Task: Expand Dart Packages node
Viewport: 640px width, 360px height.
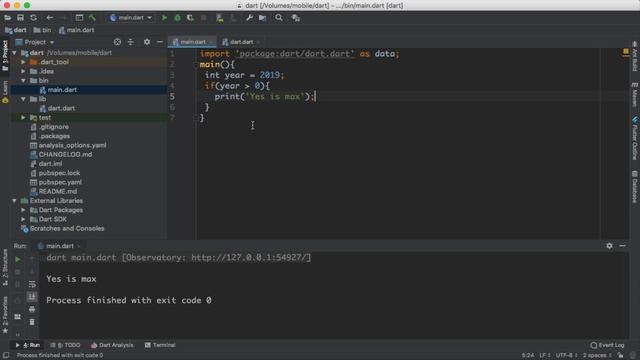Action: [24, 210]
